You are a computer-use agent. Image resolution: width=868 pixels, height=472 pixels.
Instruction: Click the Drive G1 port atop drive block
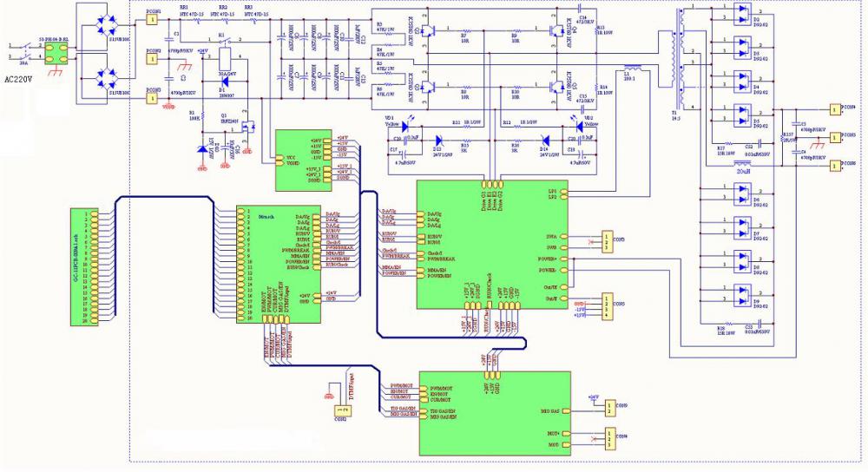tap(483, 184)
